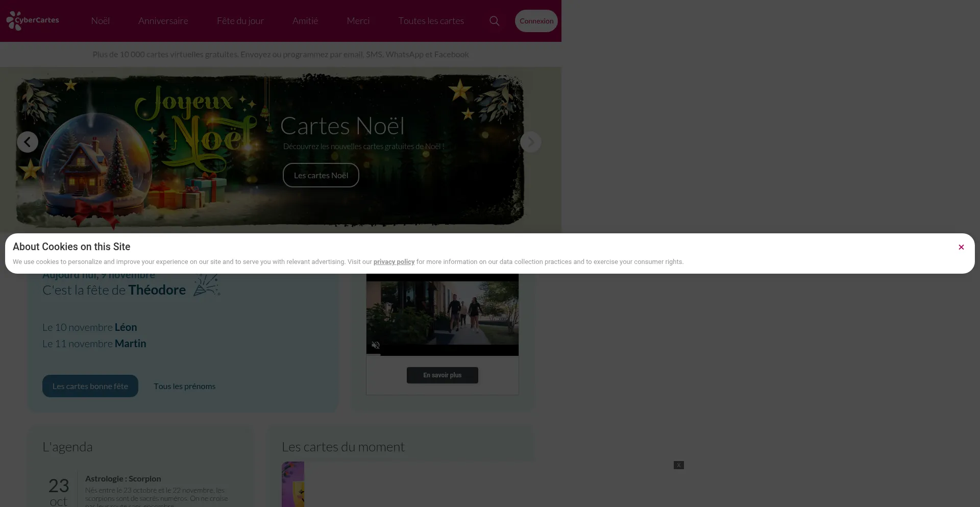Click the 'Cartes Noël' banner title
The height and width of the screenshot is (507, 980).
(342, 126)
